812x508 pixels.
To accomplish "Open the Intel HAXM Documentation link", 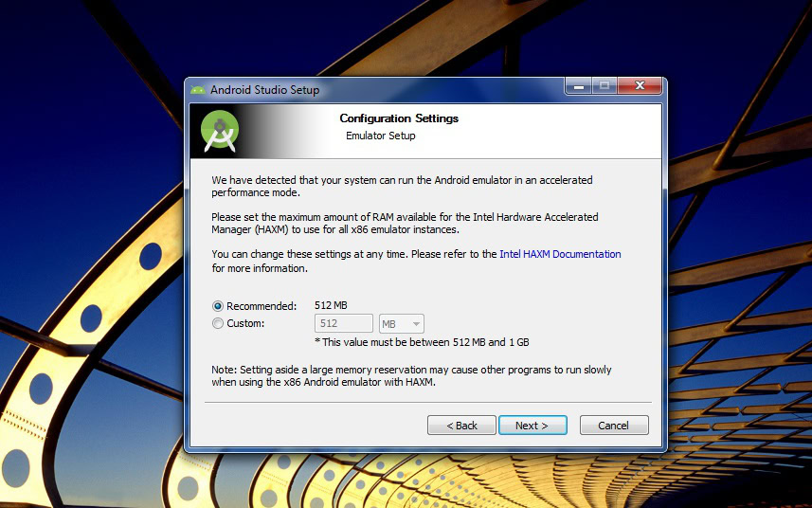I will tap(560, 254).
